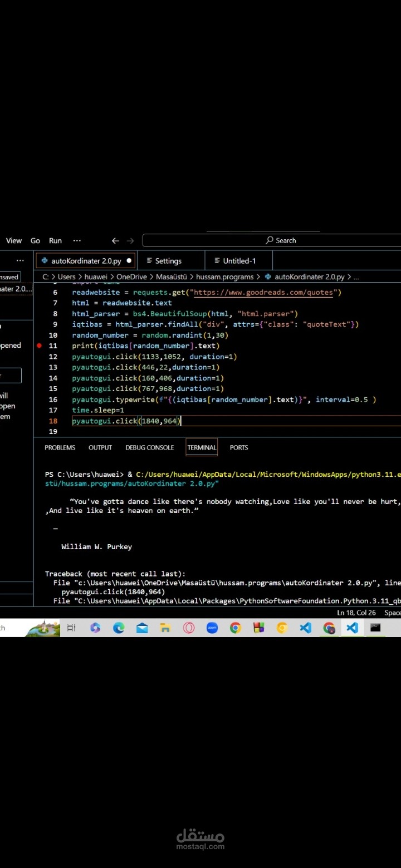This screenshot has height=868, width=401.
Task: Open Copilot from the taskbar
Action: tap(95, 628)
